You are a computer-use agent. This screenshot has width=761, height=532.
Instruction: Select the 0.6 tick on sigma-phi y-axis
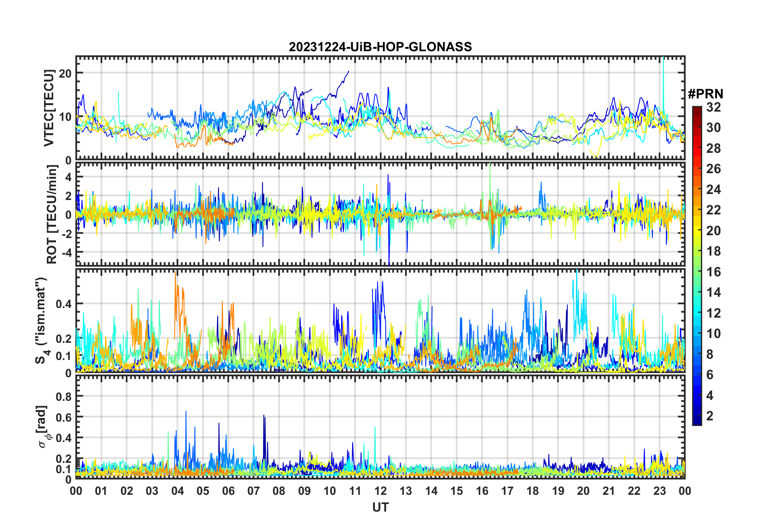(64, 417)
